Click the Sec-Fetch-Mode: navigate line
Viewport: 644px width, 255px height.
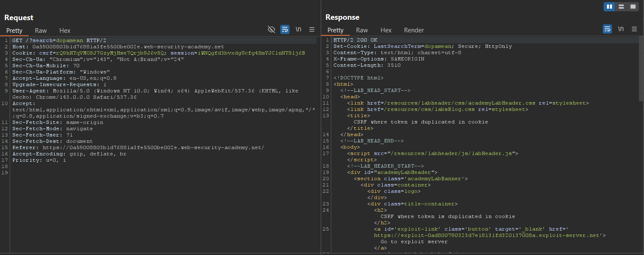(x=53, y=129)
